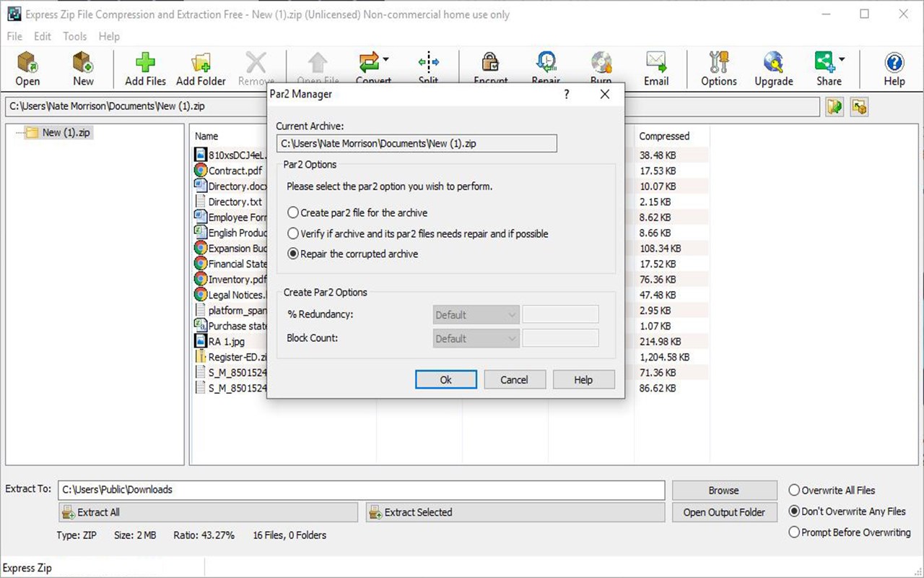The image size is (924, 578).
Task: Confirm Par2 Manager with Ok button
Action: 445,379
